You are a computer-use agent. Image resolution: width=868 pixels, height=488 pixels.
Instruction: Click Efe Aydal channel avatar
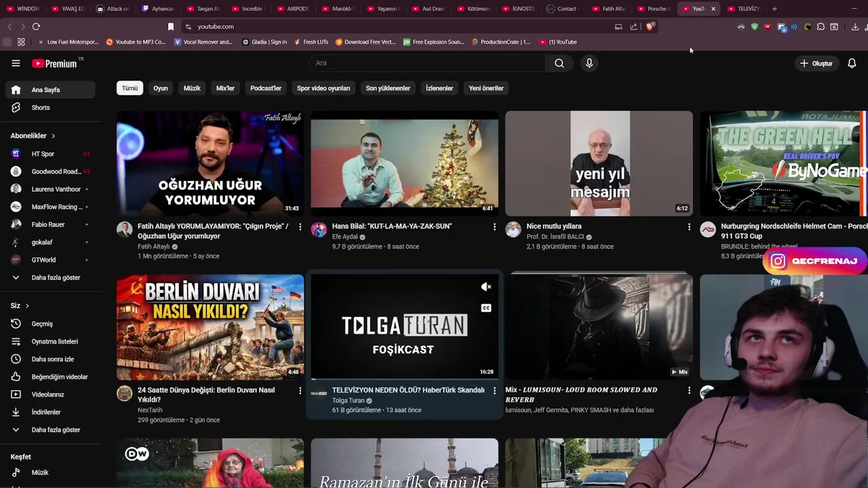(x=319, y=229)
